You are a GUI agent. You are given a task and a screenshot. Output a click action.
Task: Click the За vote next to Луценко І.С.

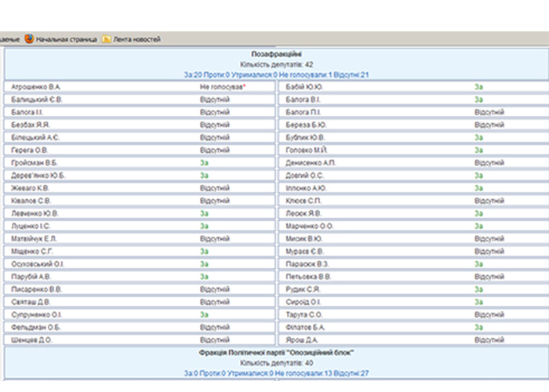(204, 226)
